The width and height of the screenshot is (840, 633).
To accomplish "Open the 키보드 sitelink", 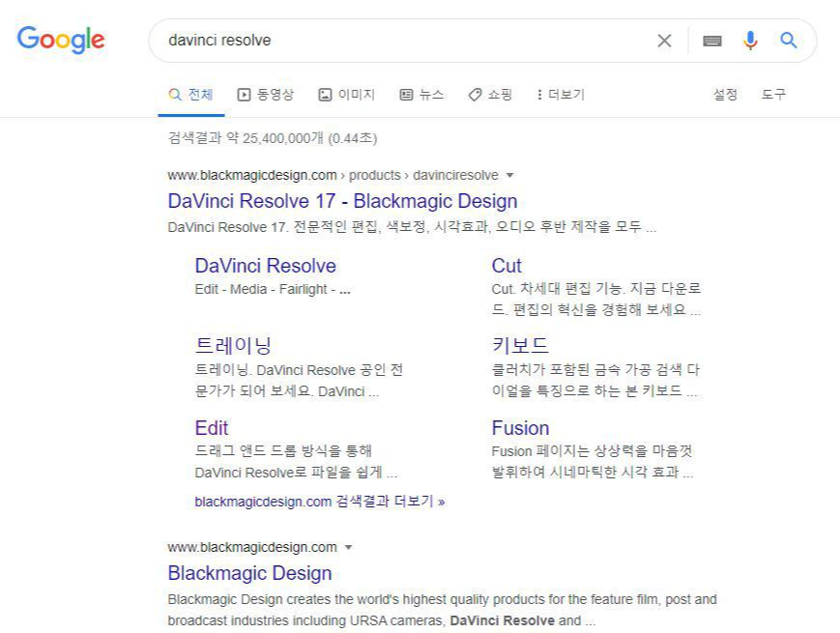I will (520, 345).
